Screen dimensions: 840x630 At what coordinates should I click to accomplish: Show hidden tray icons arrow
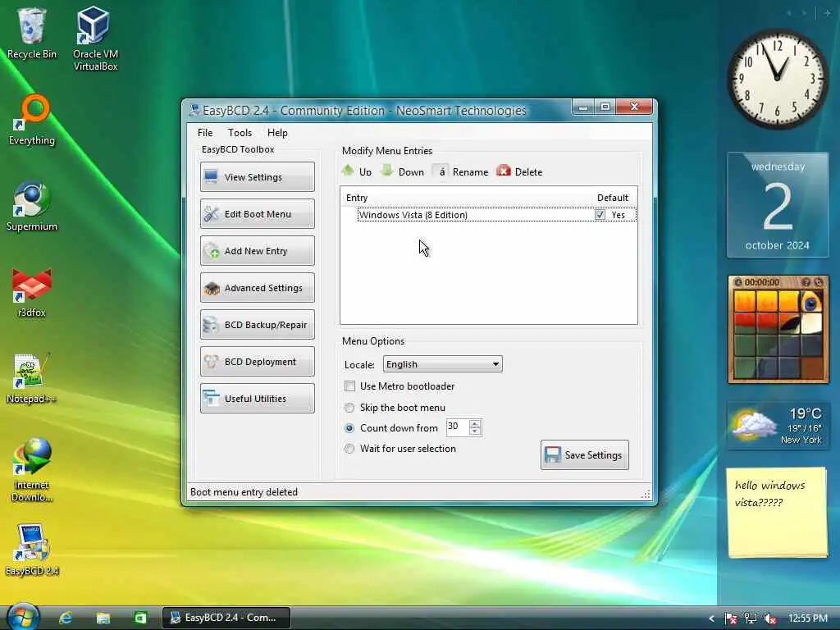pos(711,619)
